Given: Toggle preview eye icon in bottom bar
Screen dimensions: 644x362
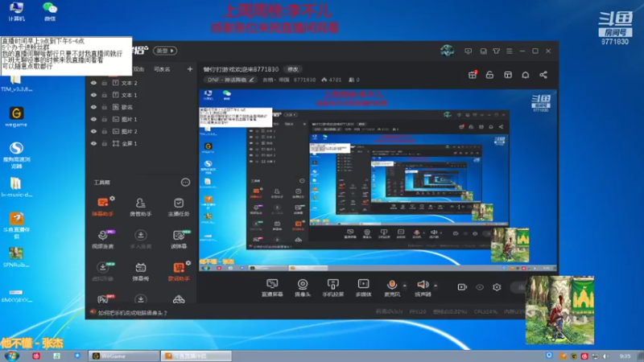Looking at the screenshot, I should coord(480,287).
